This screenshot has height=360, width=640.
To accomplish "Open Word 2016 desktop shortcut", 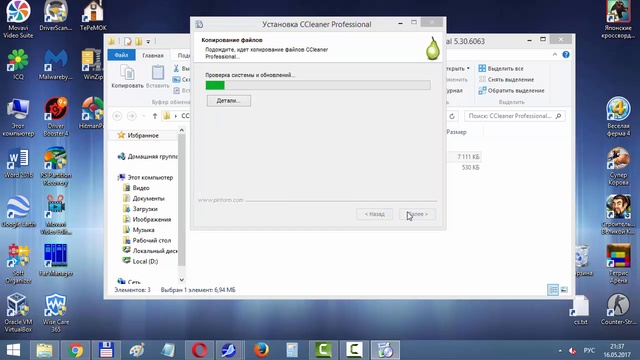I will point(18,162).
